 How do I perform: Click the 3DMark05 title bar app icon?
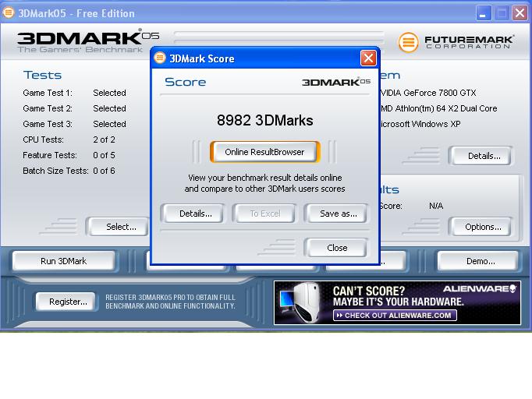[x=8, y=13]
